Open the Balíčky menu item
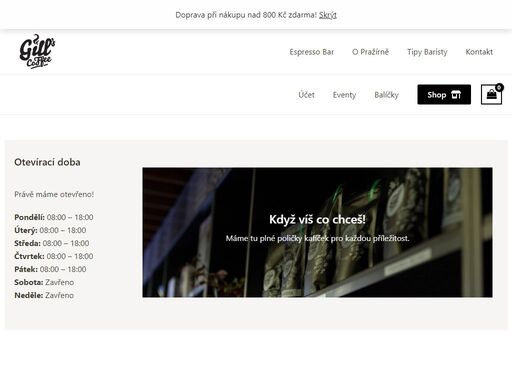Screen dimensions: 512x384 [386, 95]
